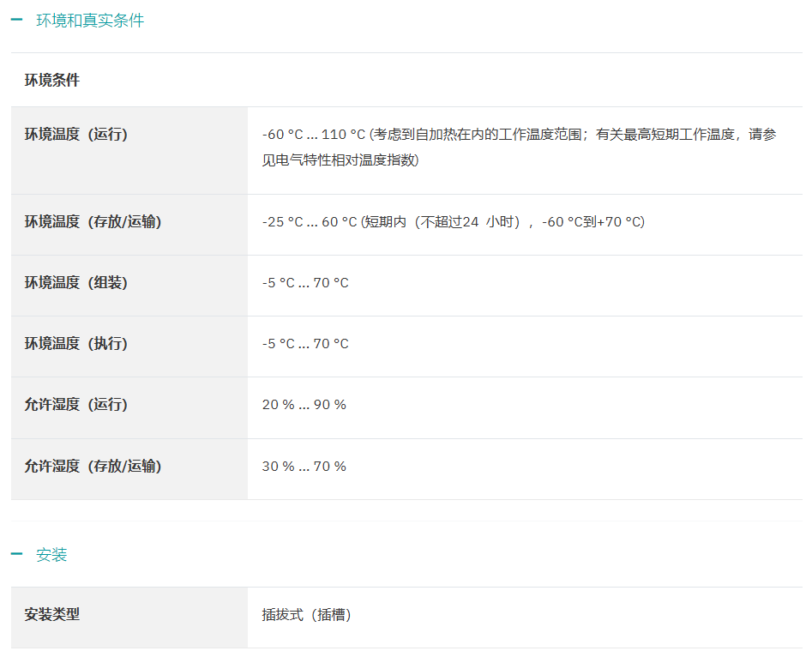Select the 20 % ... 90 % humidity value
The image size is (812, 663).
tap(304, 405)
